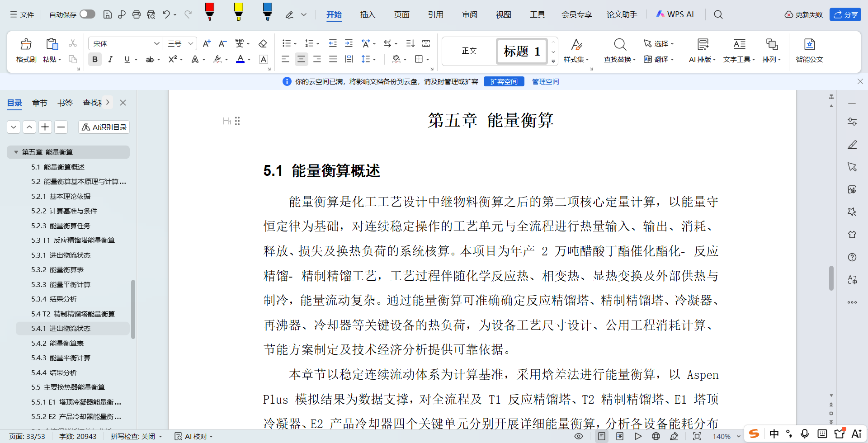
Task: Align text right
Action: click(x=317, y=59)
